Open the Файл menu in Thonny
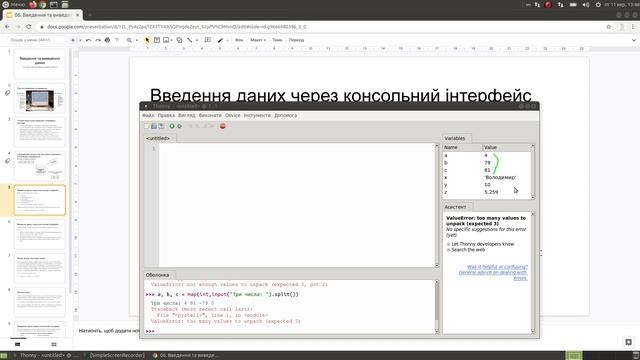Screen dimensions: 640x360 (x=148, y=116)
